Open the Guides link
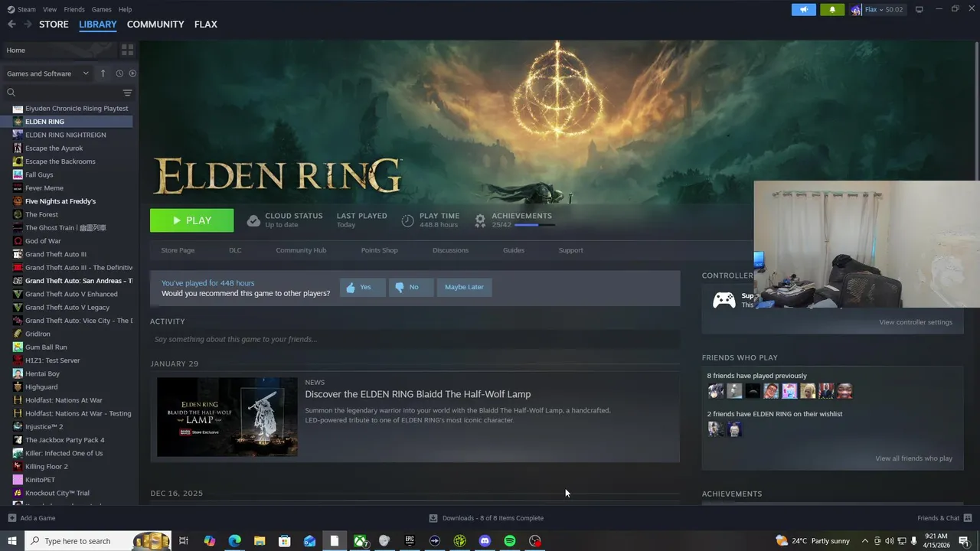 pyautogui.click(x=514, y=250)
